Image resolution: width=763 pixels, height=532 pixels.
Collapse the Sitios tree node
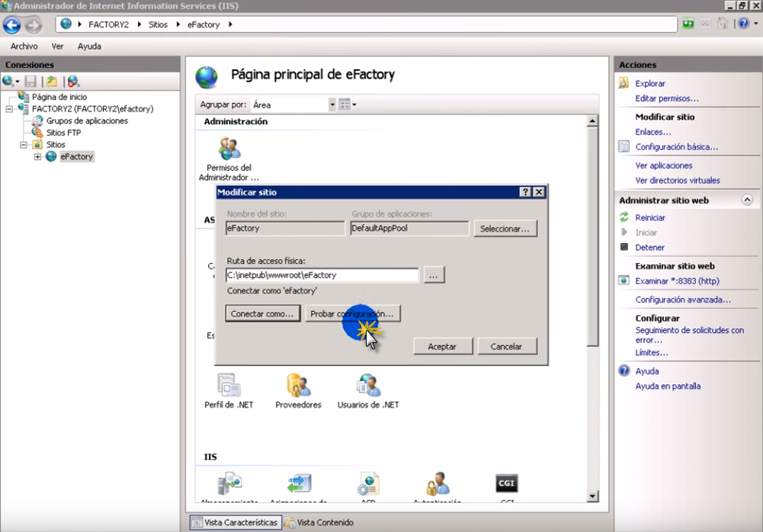click(x=24, y=145)
